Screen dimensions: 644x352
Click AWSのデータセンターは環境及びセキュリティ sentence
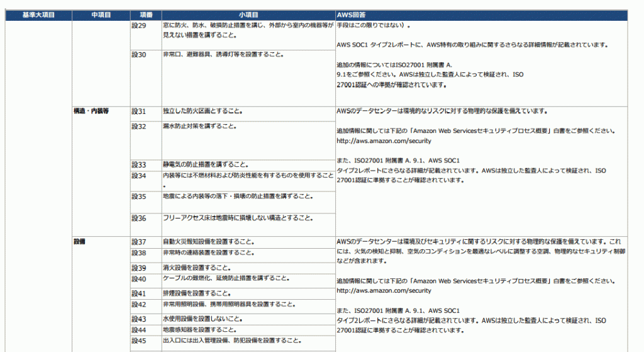click(481, 251)
